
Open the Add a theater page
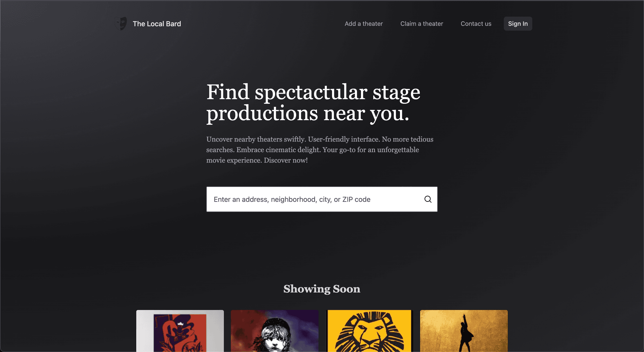(364, 24)
